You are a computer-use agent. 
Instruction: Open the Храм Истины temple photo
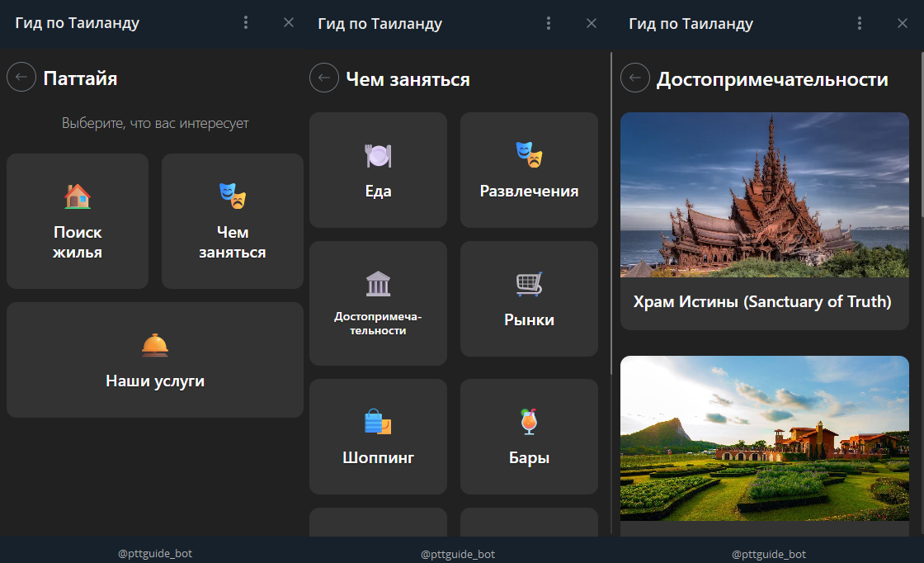(x=764, y=195)
